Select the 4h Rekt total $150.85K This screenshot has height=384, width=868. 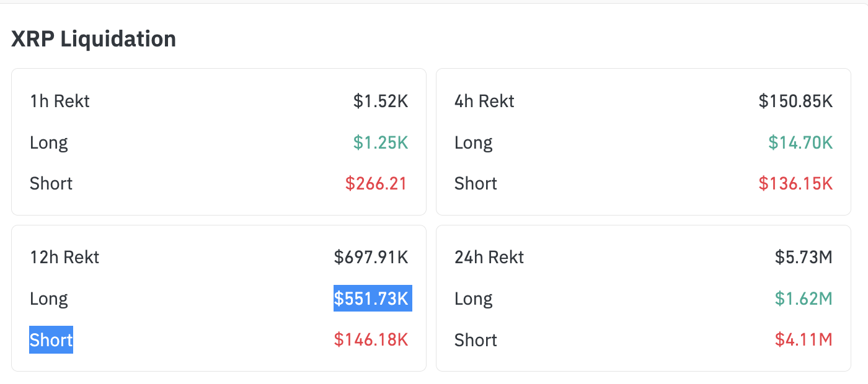point(795,101)
